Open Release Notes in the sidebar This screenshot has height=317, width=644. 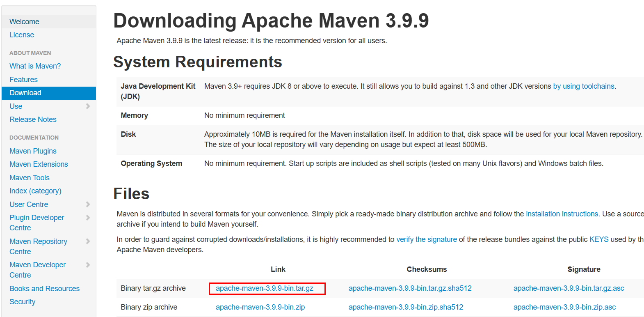[x=33, y=119]
